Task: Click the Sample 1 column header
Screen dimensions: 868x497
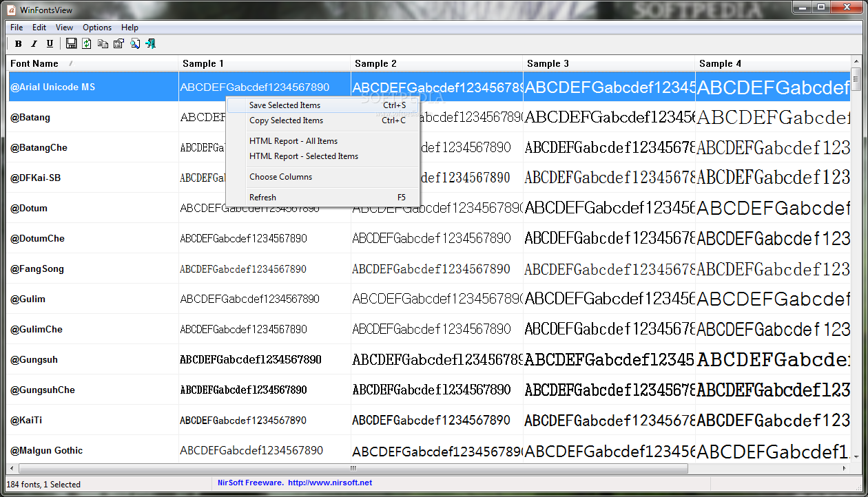Action: tap(265, 63)
